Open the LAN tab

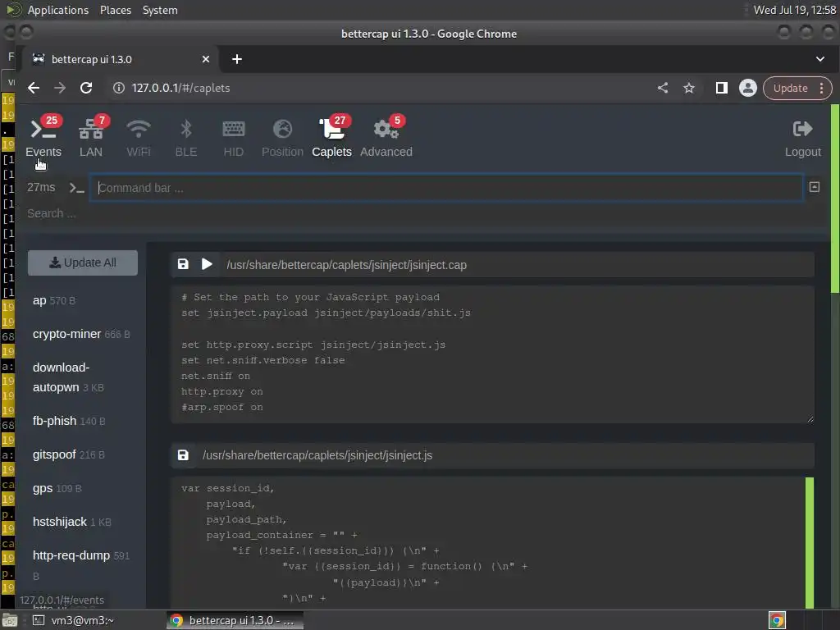pyautogui.click(x=91, y=137)
